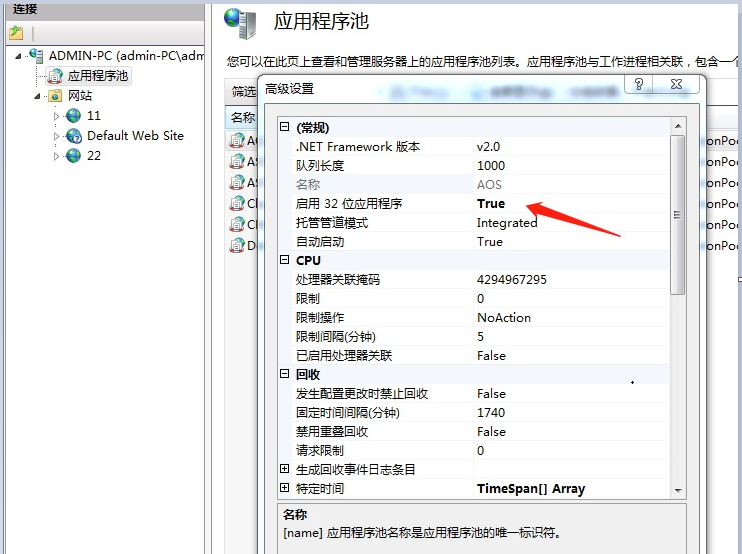Click the 名称 column header in list

pyautogui.click(x=242, y=117)
